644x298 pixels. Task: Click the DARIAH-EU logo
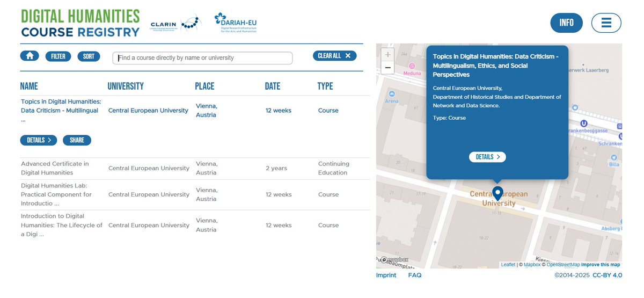click(235, 23)
